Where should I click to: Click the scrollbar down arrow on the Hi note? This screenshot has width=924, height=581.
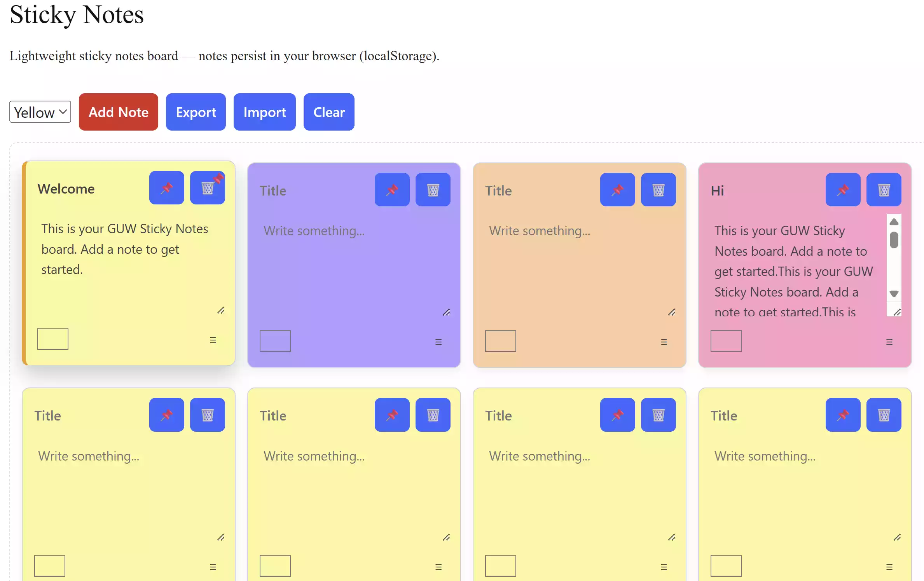pyautogui.click(x=894, y=293)
